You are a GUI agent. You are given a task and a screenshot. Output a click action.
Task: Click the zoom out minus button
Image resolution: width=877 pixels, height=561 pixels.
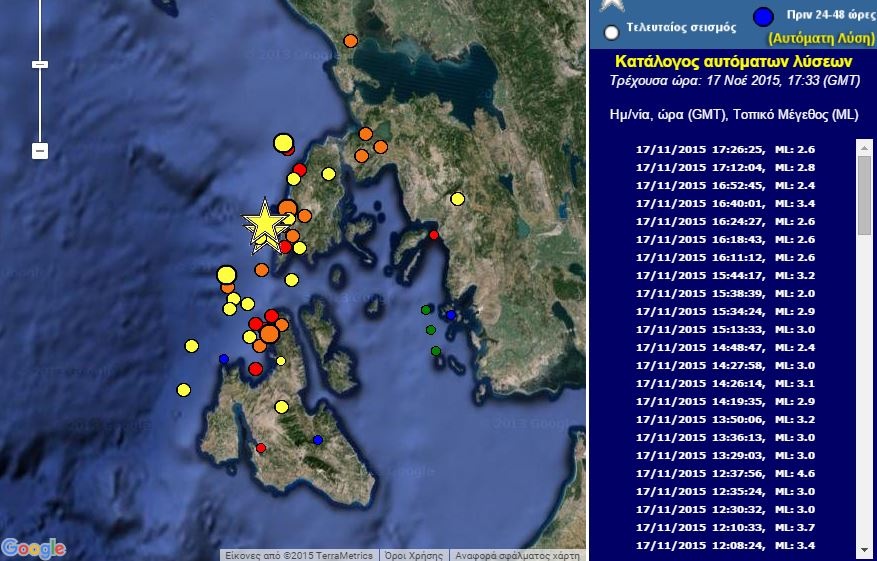point(40,151)
